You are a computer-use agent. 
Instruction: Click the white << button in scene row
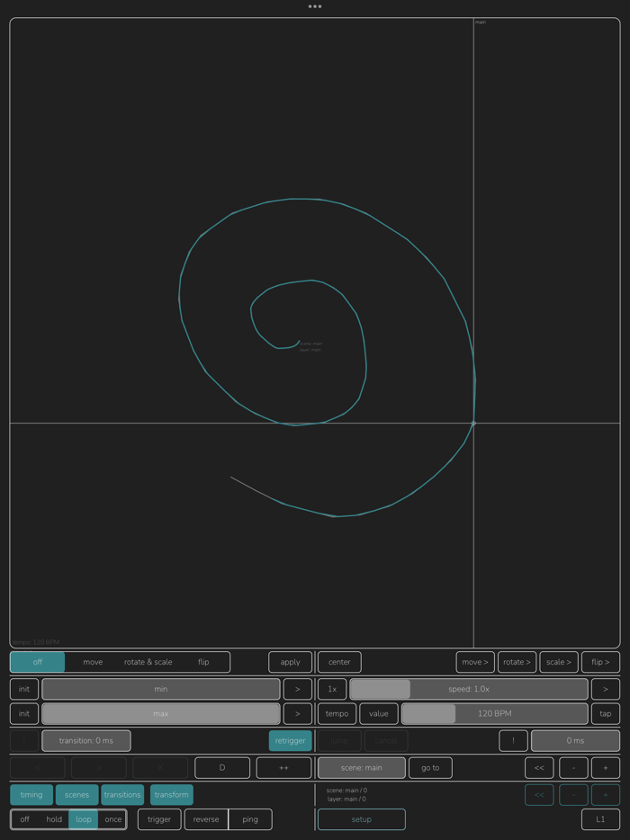tap(539, 768)
